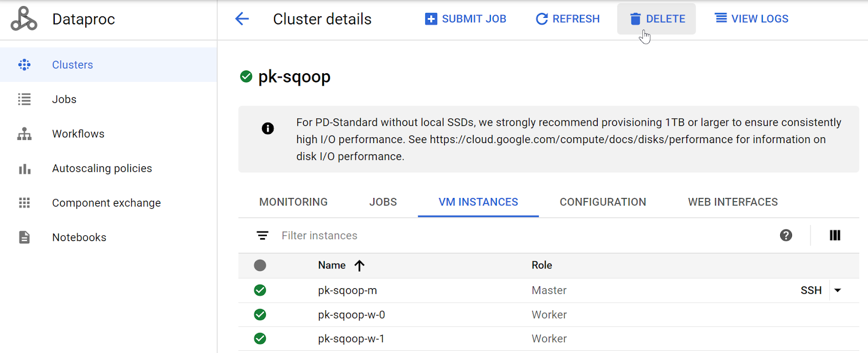Image resolution: width=868 pixels, height=353 pixels.
Task: Click the Dataproc logo icon
Action: click(24, 19)
